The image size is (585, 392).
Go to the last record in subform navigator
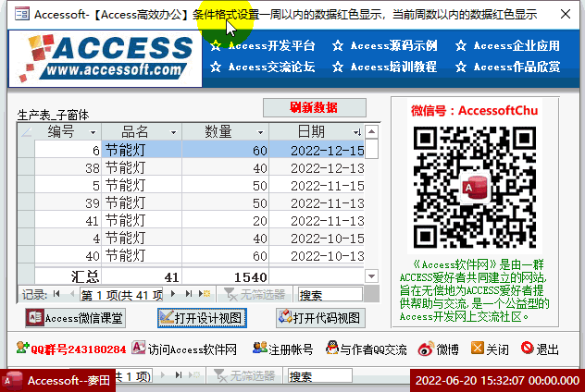coord(189,294)
